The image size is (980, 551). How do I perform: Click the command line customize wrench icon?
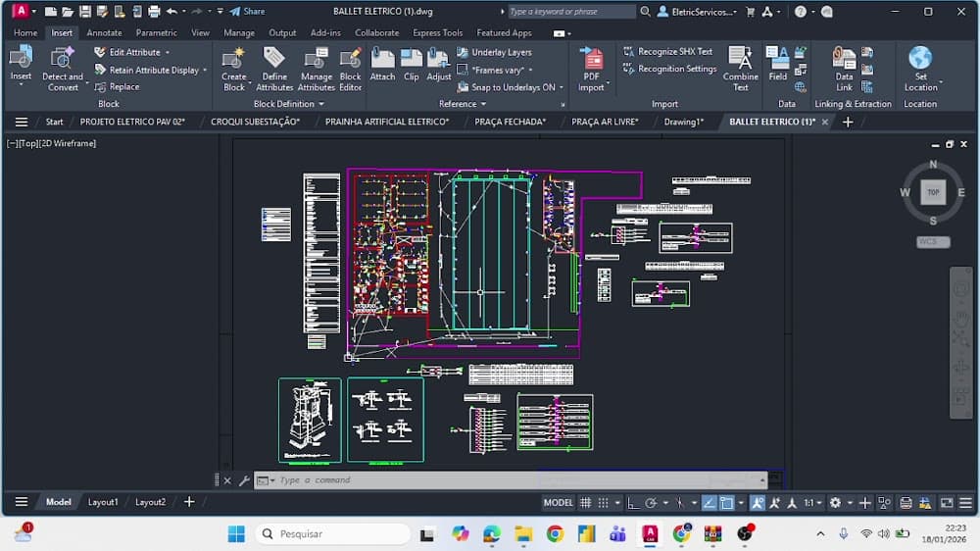coord(244,480)
